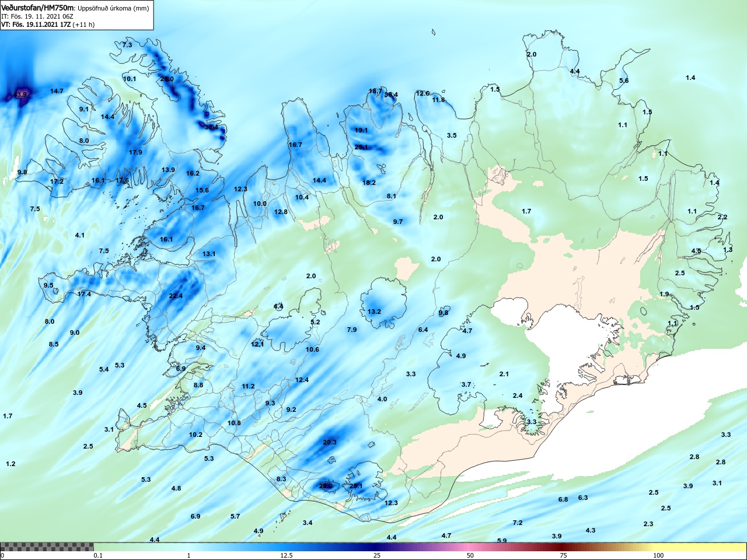Select the 18.2 value label
The image size is (747, 560).
click(x=369, y=183)
